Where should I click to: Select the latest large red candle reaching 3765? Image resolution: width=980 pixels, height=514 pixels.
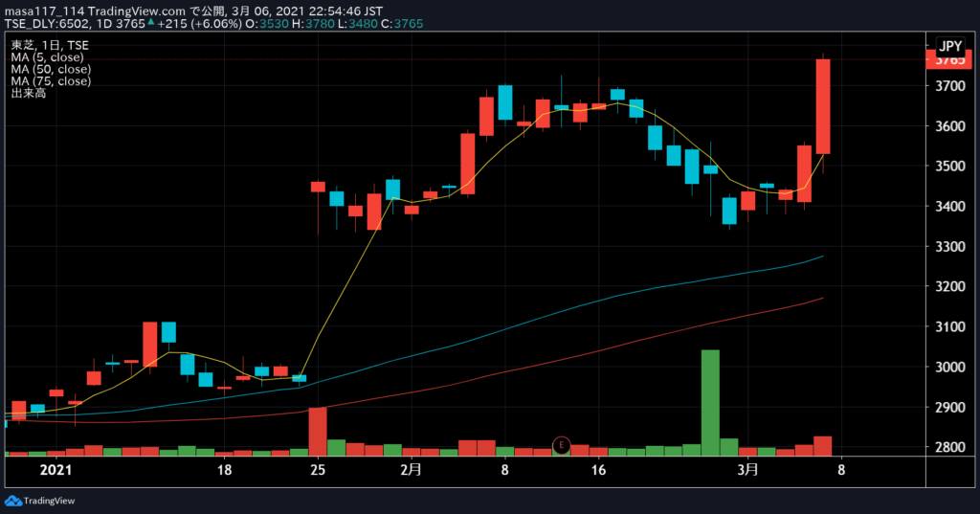tap(823, 106)
